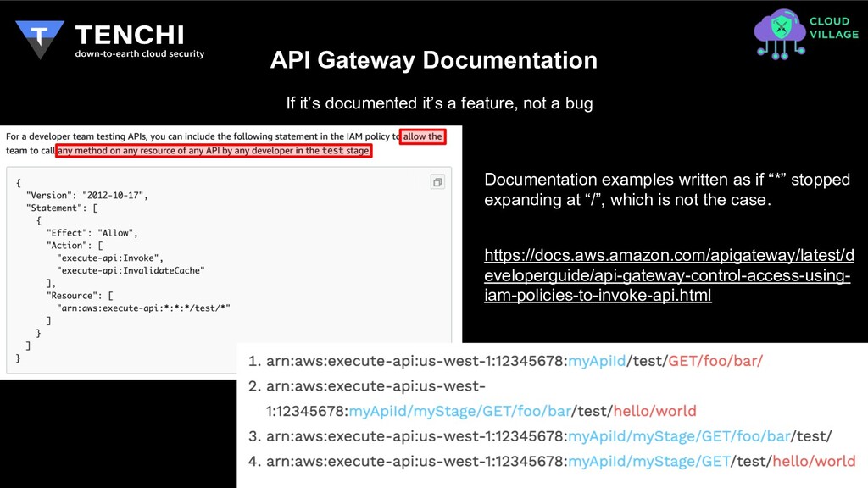868x488 pixels.
Task: Click the 'TENCHI' wordmark text
Action: click(129, 35)
